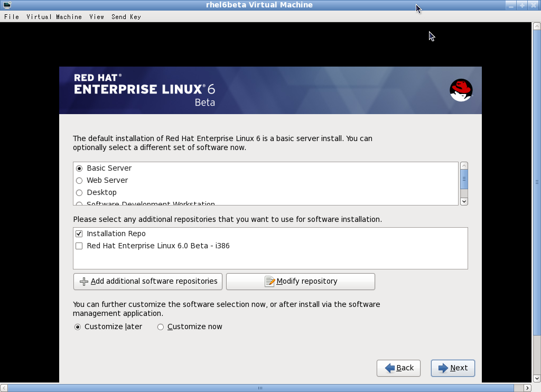
Task: Select Customize now
Action: click(161, 327)
